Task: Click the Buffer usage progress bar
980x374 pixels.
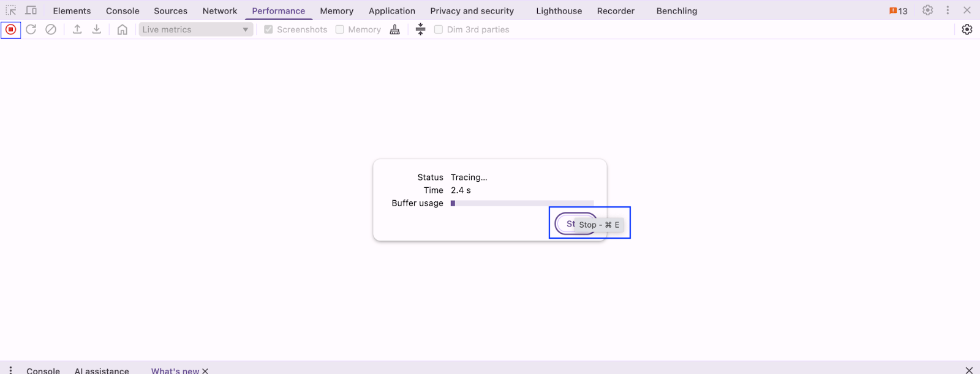Action: tap(522, 203)
